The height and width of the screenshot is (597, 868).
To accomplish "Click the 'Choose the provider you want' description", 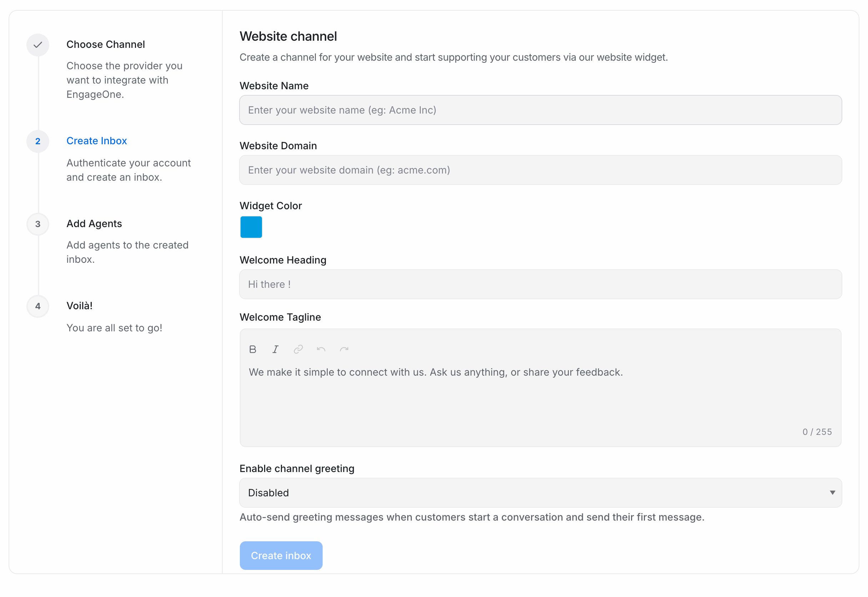I will click(125, 80).
